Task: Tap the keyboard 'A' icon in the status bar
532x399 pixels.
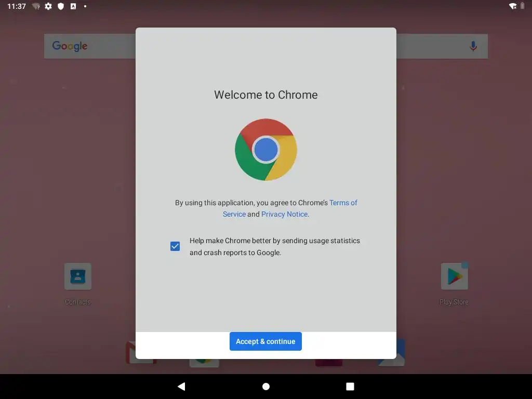Action: tap(73, 6)
